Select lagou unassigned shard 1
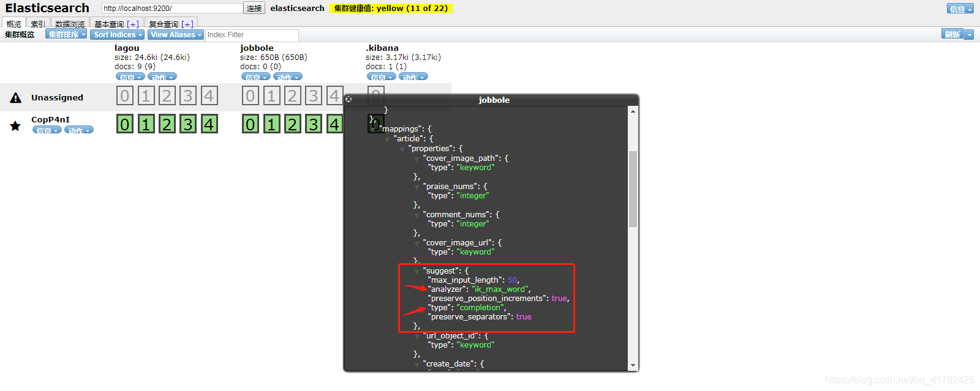 point(146,96)
